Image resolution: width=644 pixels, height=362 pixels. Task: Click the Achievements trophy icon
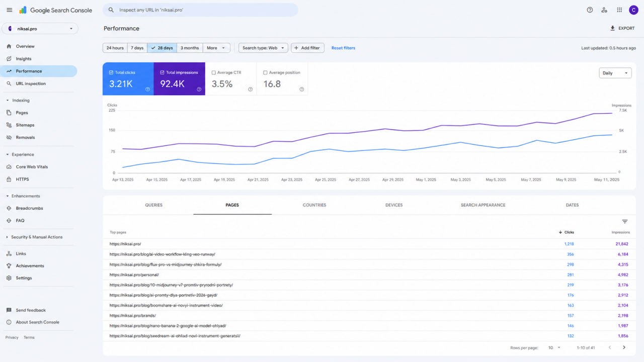tap(9, 265)
